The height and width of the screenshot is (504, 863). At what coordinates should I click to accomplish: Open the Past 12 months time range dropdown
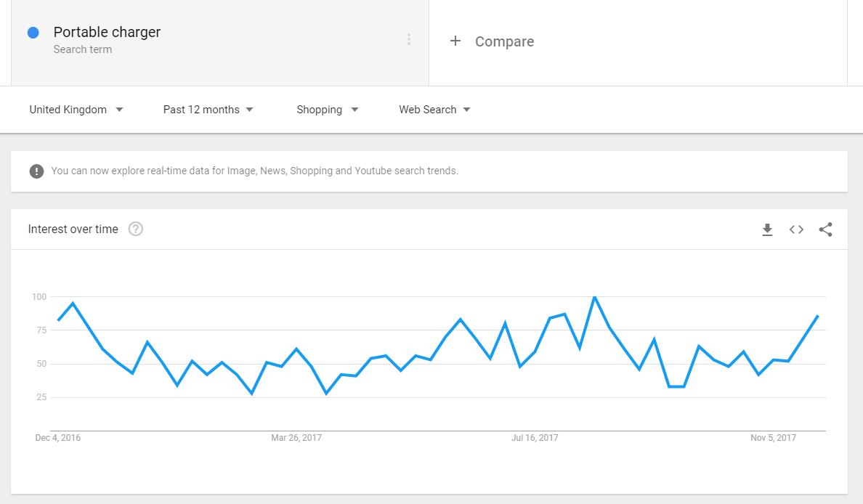pyautogui.click(x=208, y=110)
